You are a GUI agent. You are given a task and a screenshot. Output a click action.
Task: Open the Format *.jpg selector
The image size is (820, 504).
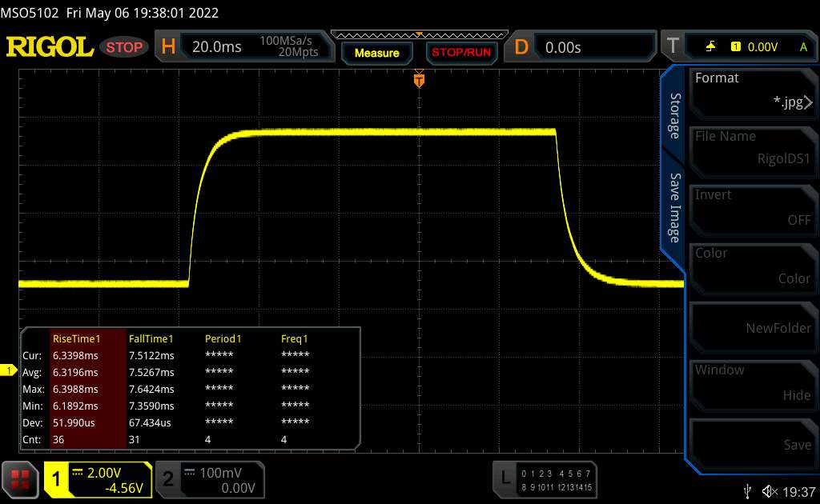[753, 93]
